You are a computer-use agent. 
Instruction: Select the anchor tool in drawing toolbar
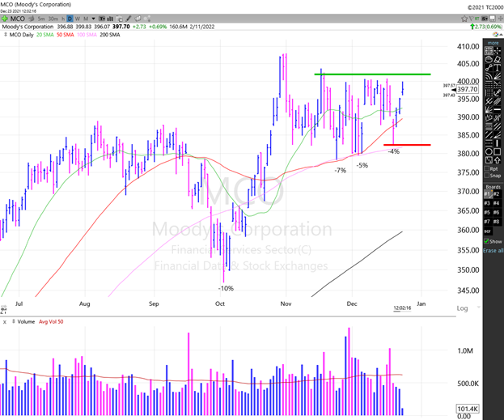pos(498,92)
